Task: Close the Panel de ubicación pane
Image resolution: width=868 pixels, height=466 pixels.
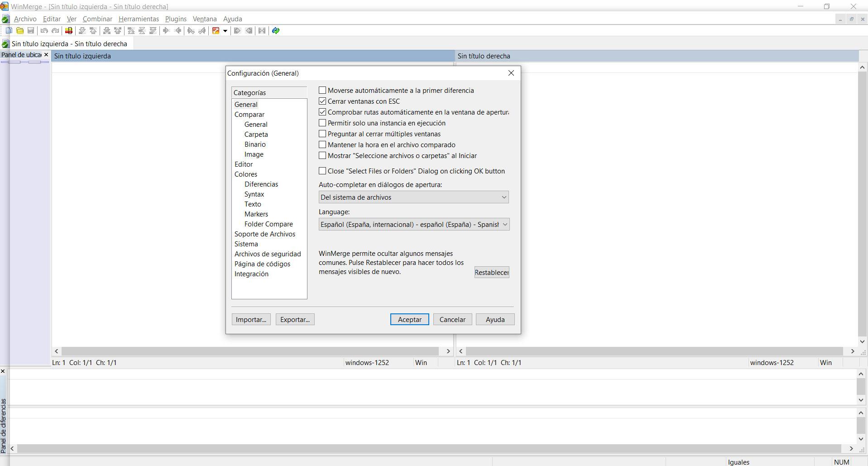Action: (46, 54)
